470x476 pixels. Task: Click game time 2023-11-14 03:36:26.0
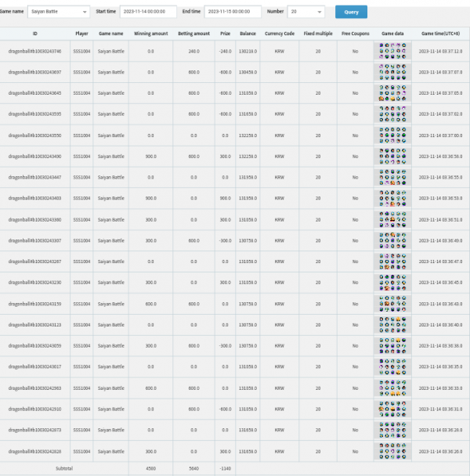pos(440,452)
